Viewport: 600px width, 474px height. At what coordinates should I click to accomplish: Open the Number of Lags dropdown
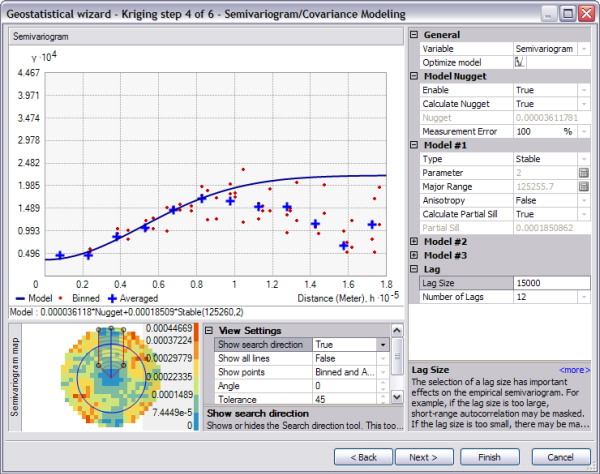[x=584, y=297]
